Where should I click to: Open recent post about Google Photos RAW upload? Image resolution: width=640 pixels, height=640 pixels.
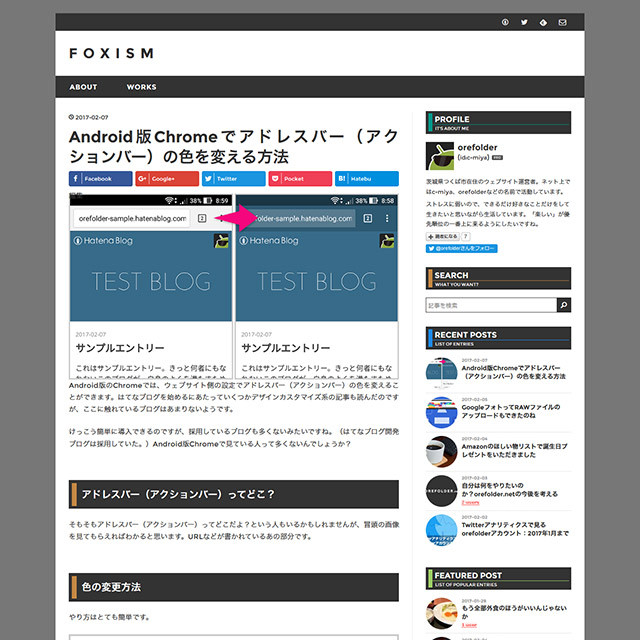(511, 411)
